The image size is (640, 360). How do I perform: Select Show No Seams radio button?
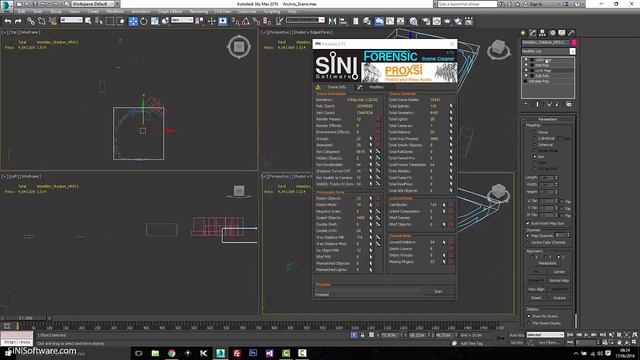pos(529,316)
